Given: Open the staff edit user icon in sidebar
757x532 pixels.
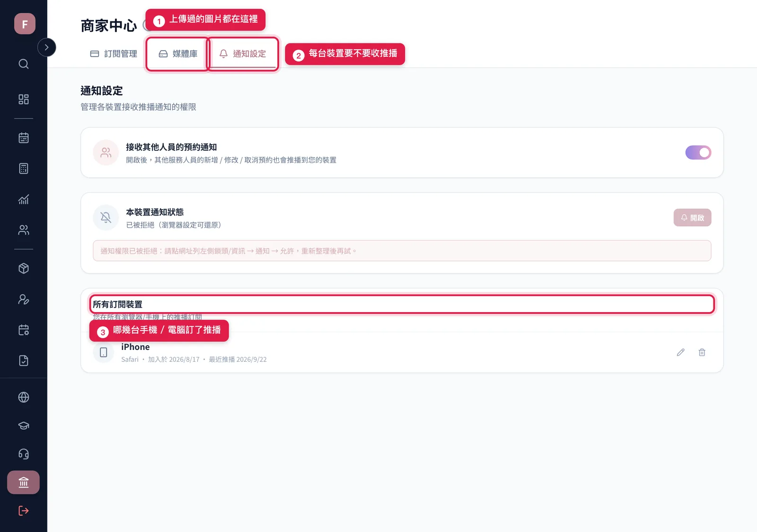Looking at the screenshot, I should pos(24,299).
